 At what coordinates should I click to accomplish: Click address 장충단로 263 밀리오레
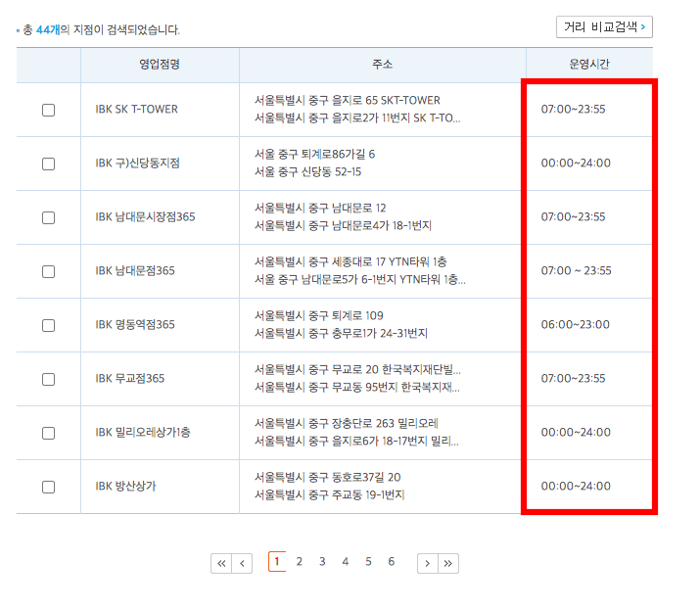tap(385, 423)
